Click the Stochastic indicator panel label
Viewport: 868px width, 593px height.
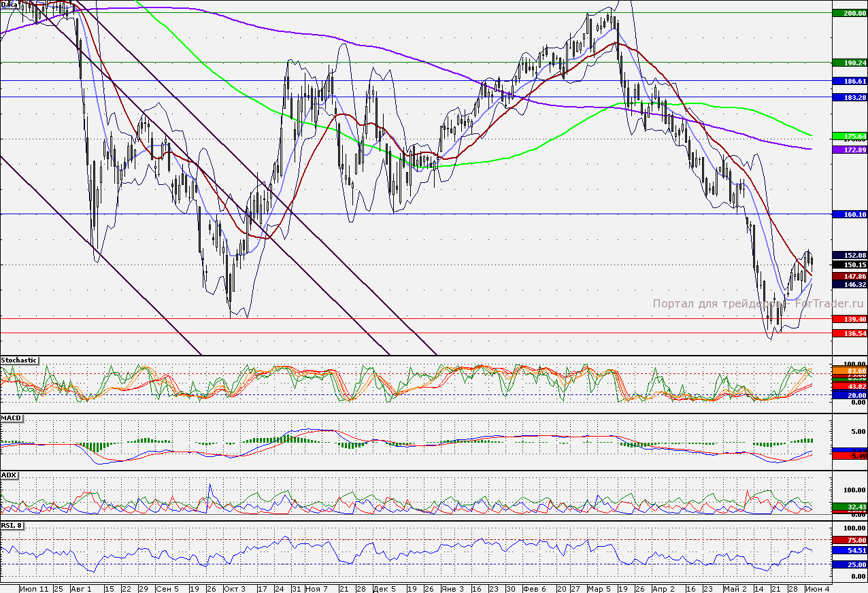tap(20, 360)
